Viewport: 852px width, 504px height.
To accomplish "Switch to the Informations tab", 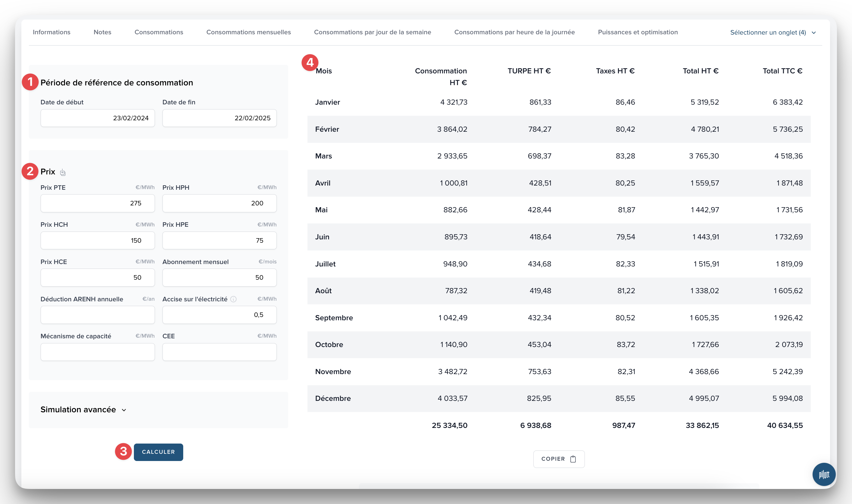I will point(52,32).
